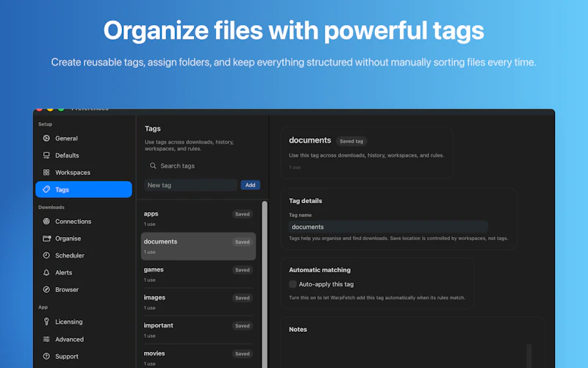Viewport: 588px width, 368px height.
Task: Click the Add tag button
Action: pyautogui.click(x=250, y=185)
